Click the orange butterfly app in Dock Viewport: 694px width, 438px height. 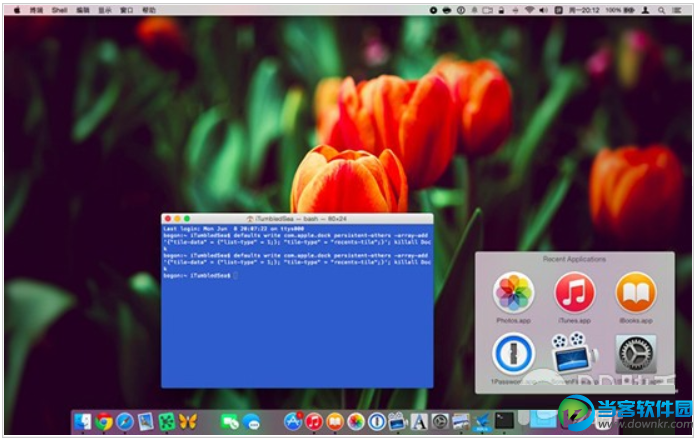tap(188, 422)
